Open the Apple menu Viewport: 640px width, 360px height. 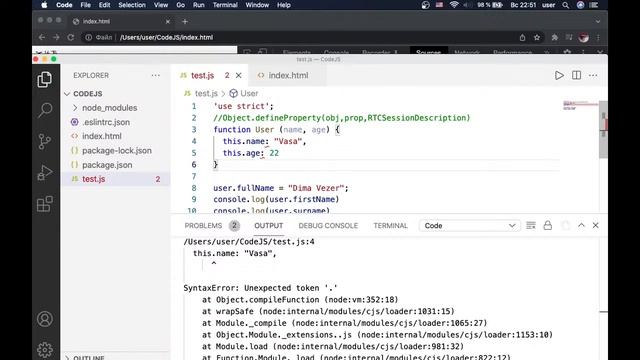pyautogui.click(x=44, y=5)
